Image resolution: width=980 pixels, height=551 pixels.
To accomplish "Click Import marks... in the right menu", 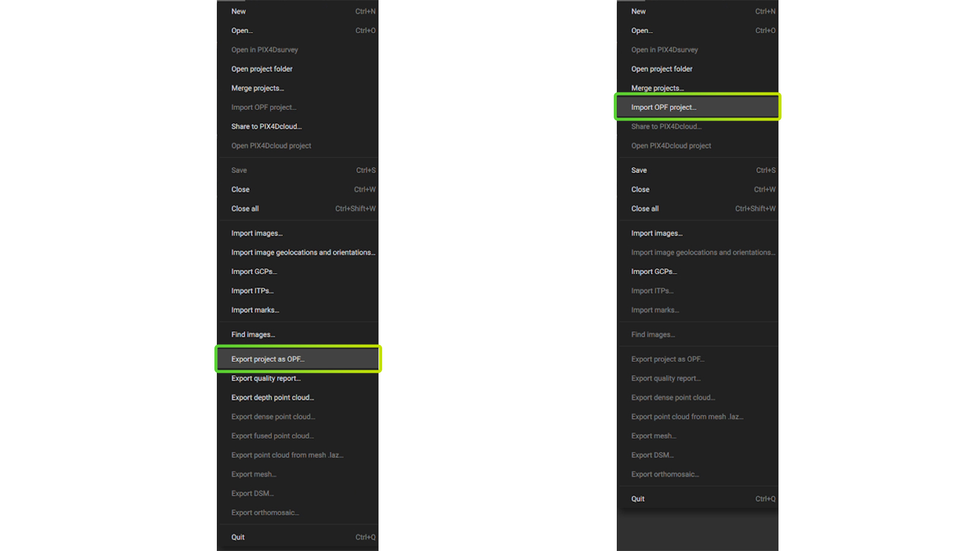I will click(698, 310).
